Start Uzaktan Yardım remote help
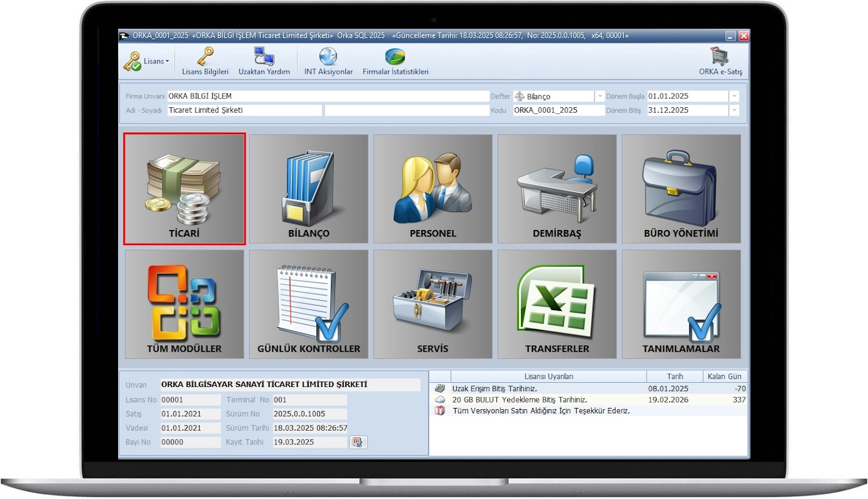Viewport: 868px width, 499px height. [264, 62]
